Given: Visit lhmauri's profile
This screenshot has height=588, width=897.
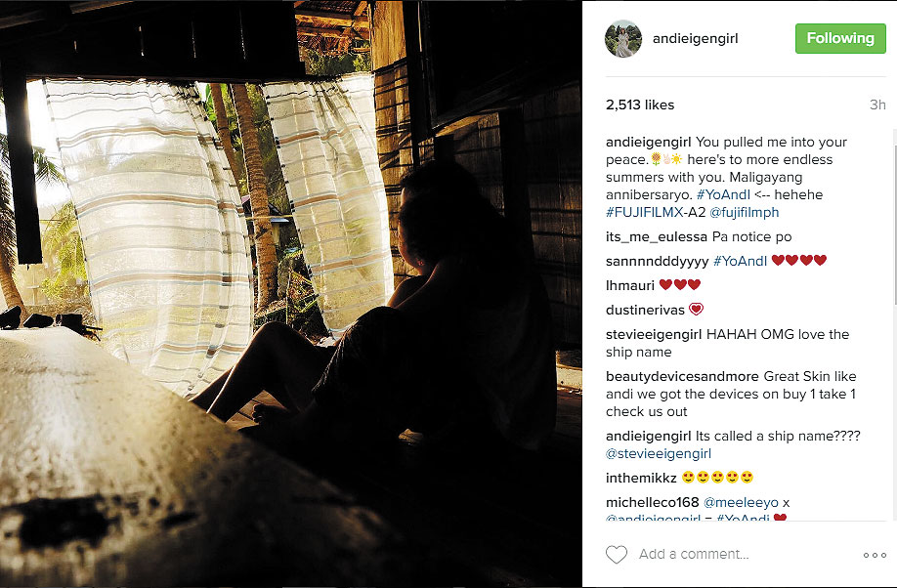Looking at the screenshot, I should coord(630,285).
